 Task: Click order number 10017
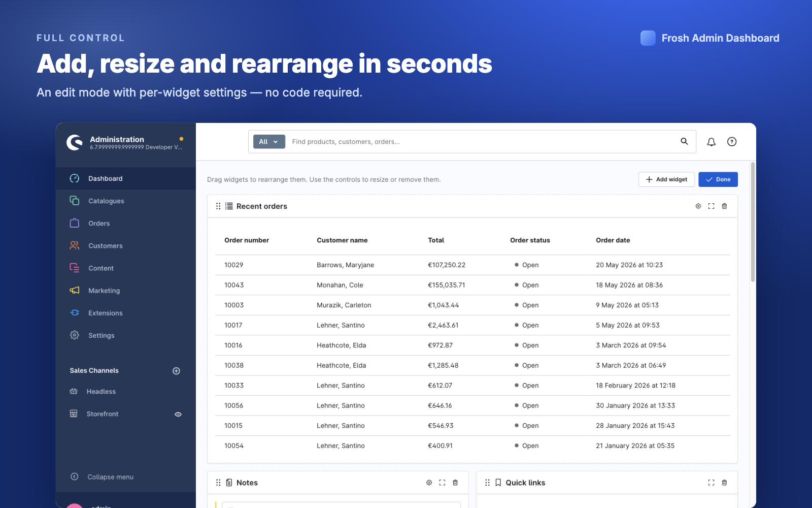click(x=233, y=325)
